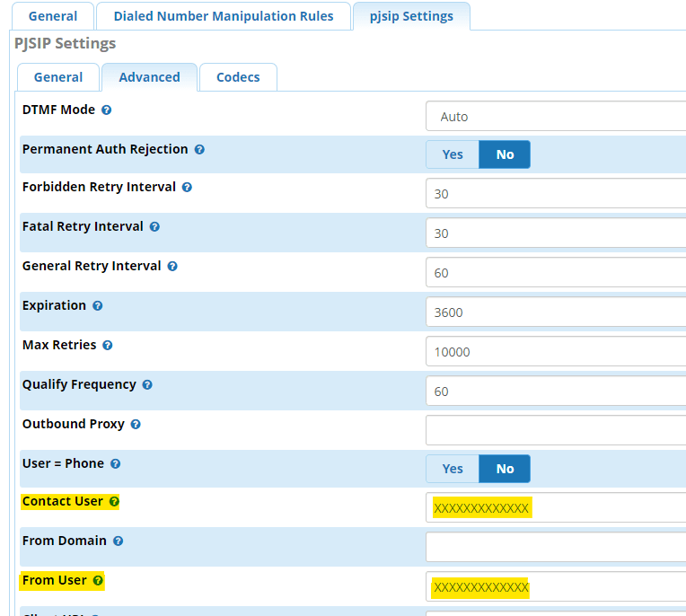
Task: Click the DTMF Mode label
Action: click(x=58, y=110)
